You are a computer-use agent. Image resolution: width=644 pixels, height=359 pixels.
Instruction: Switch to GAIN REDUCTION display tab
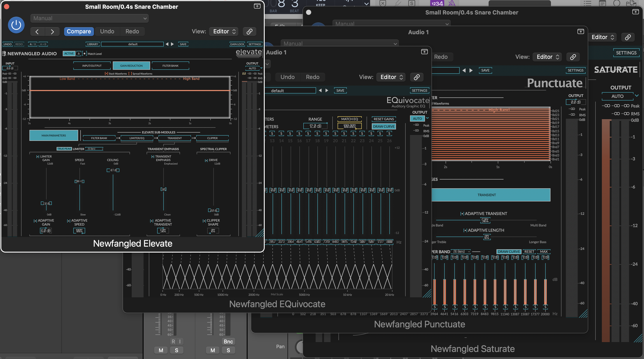coord(131,66)
